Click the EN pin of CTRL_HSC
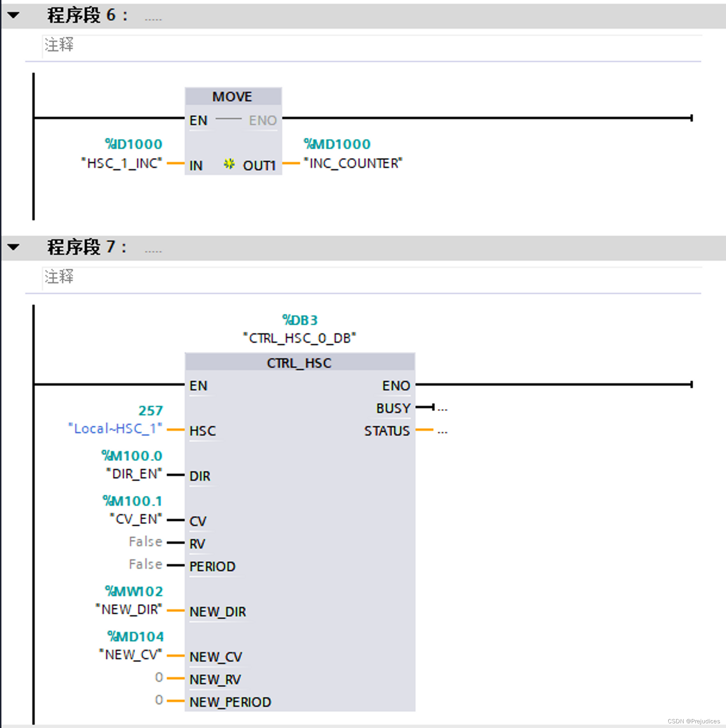The image size is (726, 728). [x=198, y=386]
